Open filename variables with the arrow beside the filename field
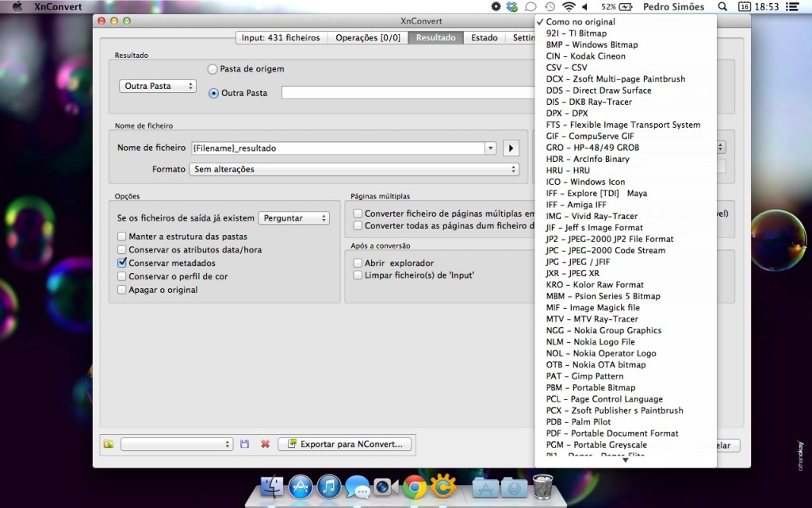Viewport: 812px width, 508px height. 511,148
